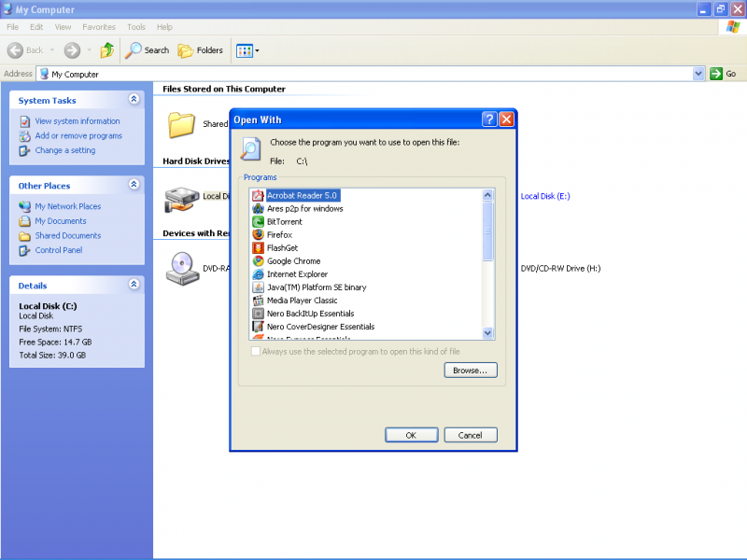Click the My Network Places icon
Viewport: 747px width, 560px height.
pos(25,206)
